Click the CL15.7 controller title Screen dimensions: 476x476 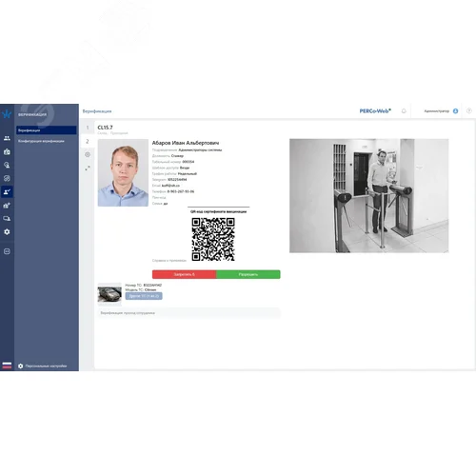tap(105, 128)
